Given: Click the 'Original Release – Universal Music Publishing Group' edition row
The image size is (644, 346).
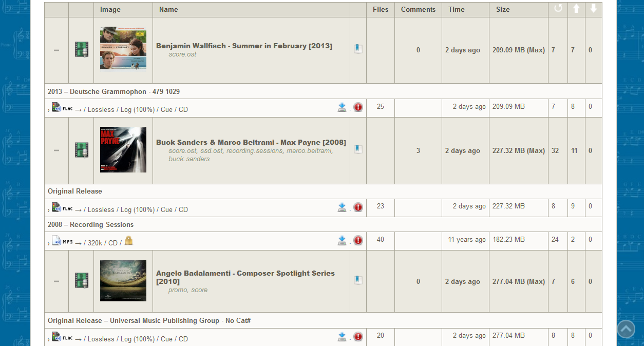Looking at the screenshot, I should tap(323, 320).
